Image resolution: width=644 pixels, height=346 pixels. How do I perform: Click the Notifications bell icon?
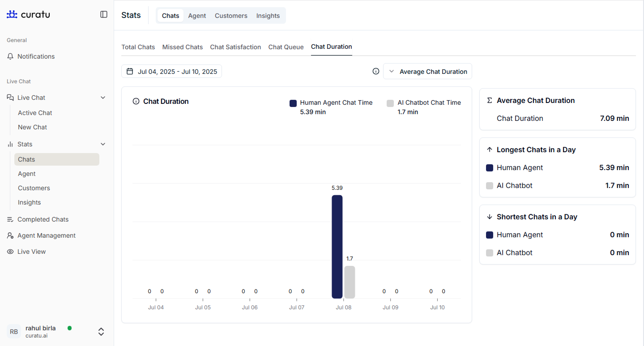pyautogui.click(x=10, y=56)
